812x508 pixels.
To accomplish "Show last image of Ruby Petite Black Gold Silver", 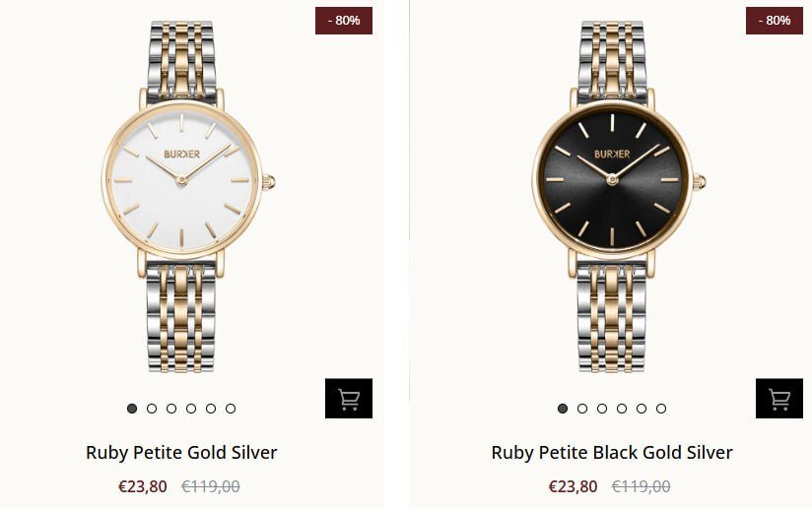I will [x=661, y=409].
